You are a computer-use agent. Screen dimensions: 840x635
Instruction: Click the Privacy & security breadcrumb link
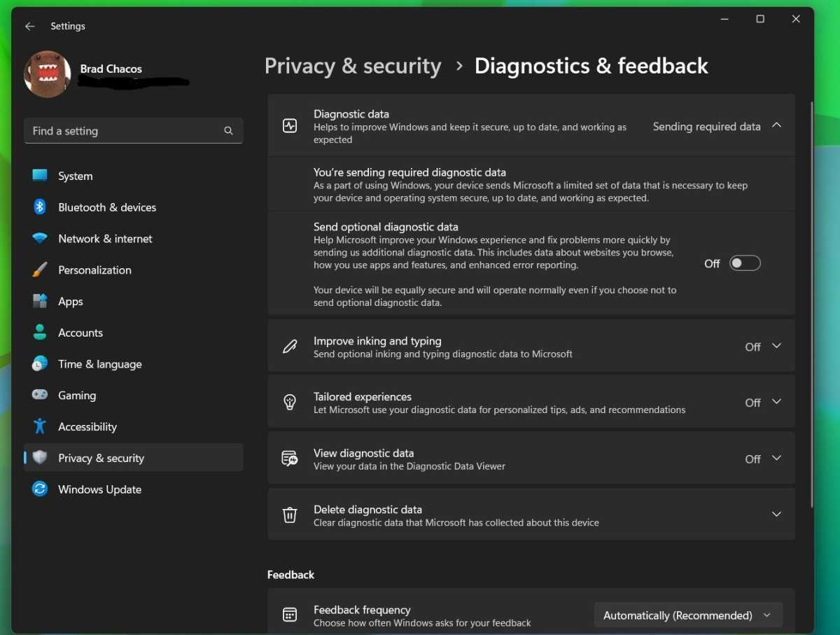point(353,65)
